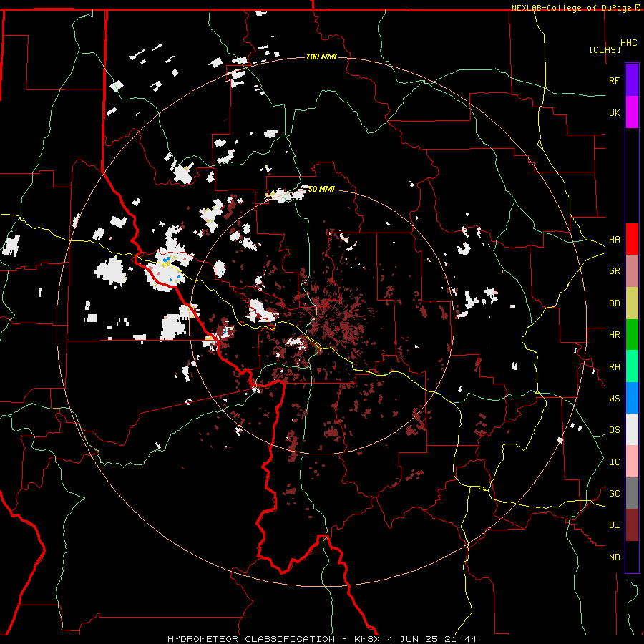Click the RF legend label
The height and width of the screenshot is (644, 644).
pos(615,80)
